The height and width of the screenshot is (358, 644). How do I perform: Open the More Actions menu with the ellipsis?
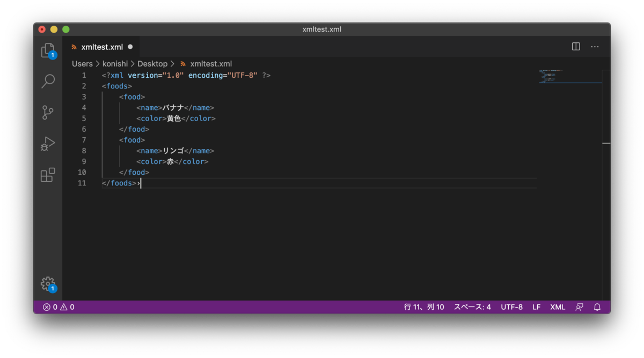click(x=595, y=47)
